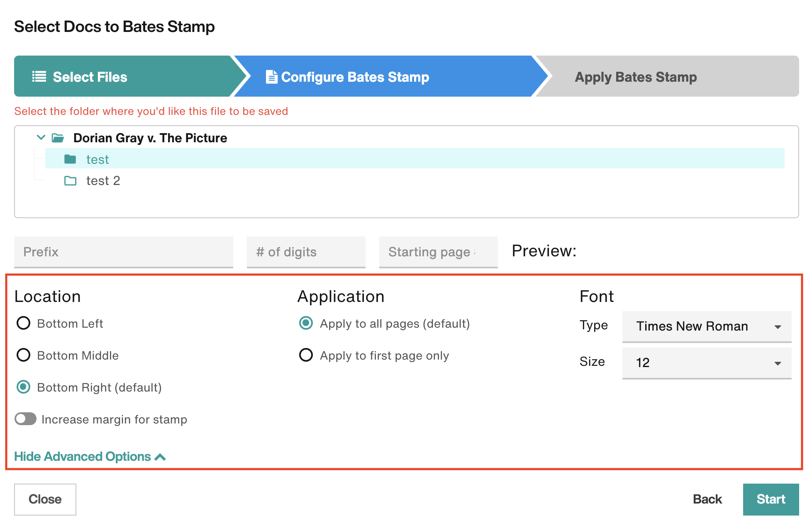Image resolution: width=812 pixels, height=528 pixels.
Task: Focus the Starting page input field
Action: pos(439,252)
